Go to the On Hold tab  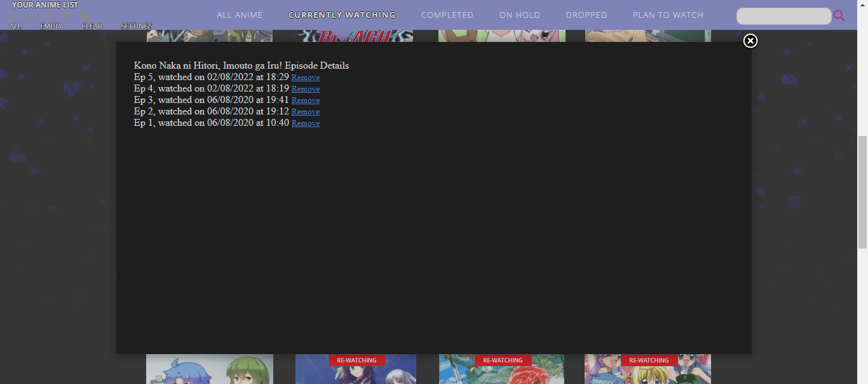pyautogui.click(x=520, y=15)
